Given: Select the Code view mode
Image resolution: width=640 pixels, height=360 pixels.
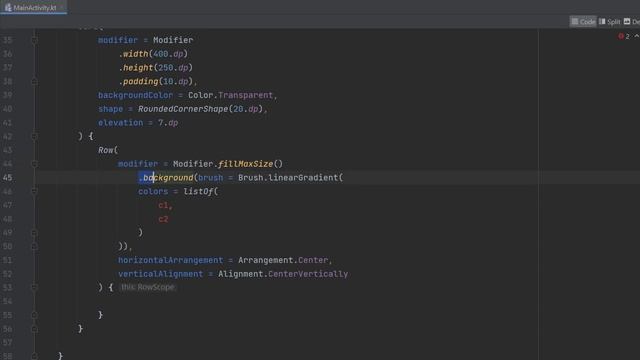Looking at the screenshot, I should coord(583,22).
